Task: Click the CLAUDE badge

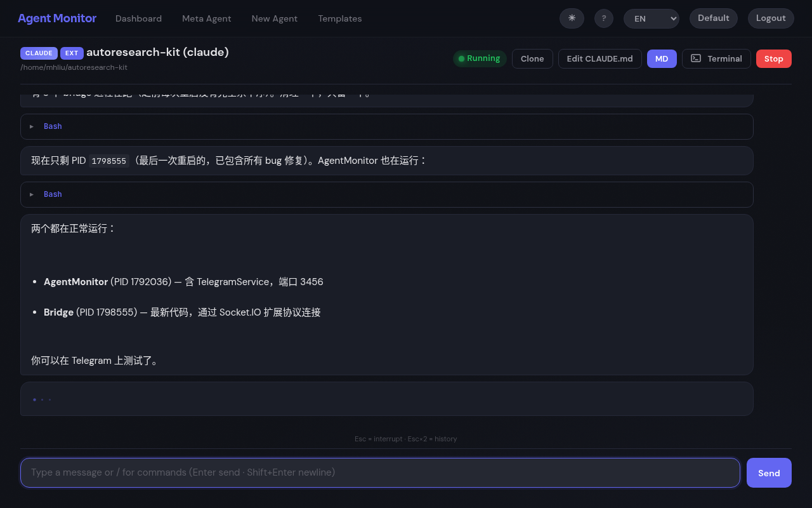Action: coord(39,53)
